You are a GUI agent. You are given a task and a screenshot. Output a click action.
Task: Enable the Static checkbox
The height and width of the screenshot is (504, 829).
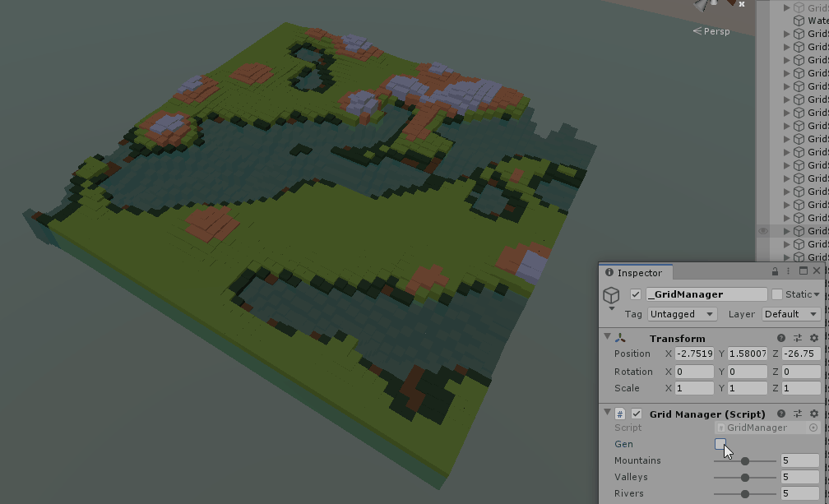click(x=777, y=294)
